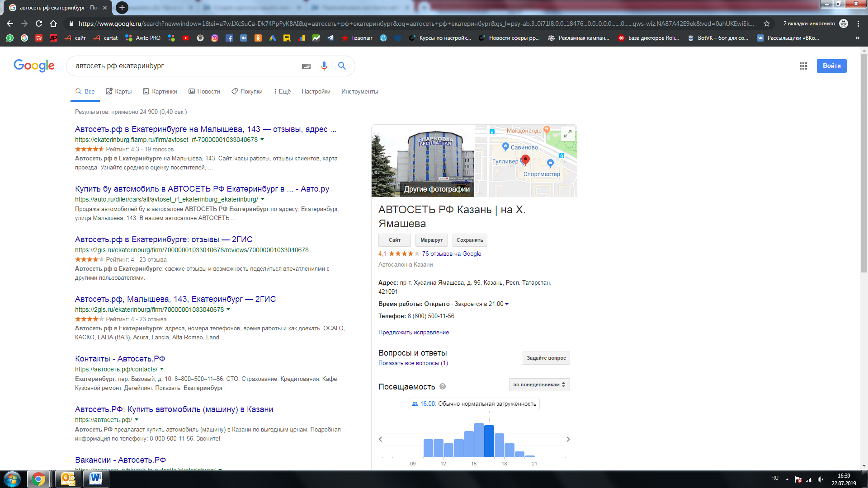Expand options for the auto.ru result URL
This screenshot has height=488, width=868.
pos(263,199)
